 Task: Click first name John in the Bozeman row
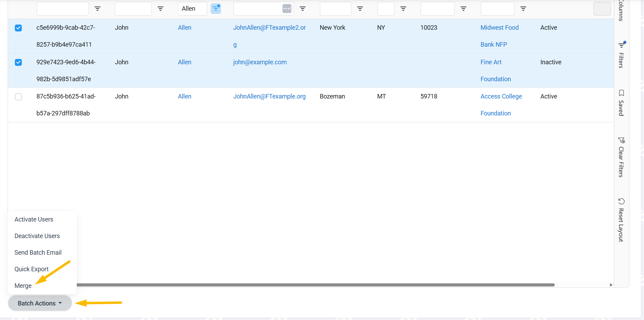point(122,96)
